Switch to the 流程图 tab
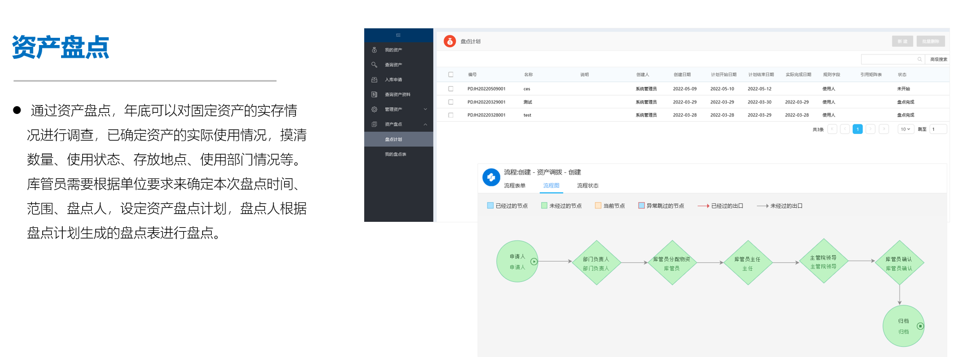980x363 pixels. [x=551, y=186]
